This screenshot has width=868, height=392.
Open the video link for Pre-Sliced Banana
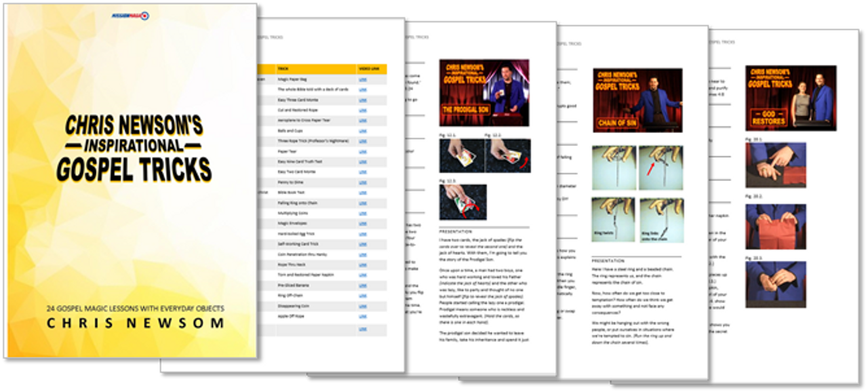[363, 286]
